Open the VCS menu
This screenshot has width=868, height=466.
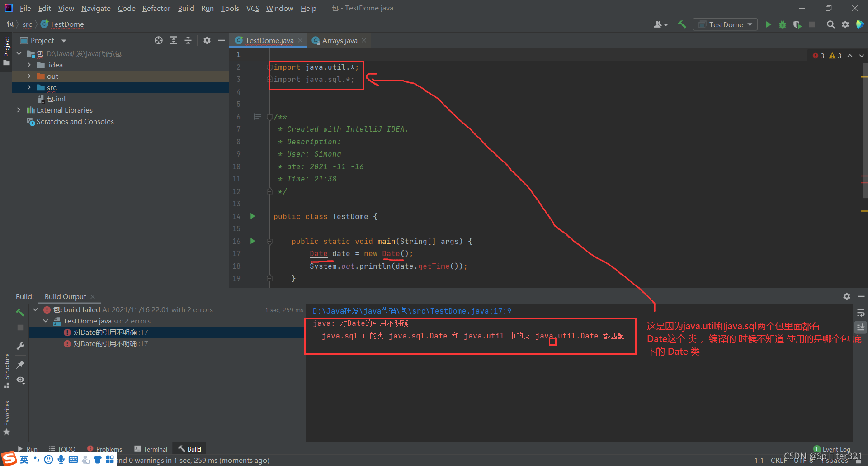[253, 8]
